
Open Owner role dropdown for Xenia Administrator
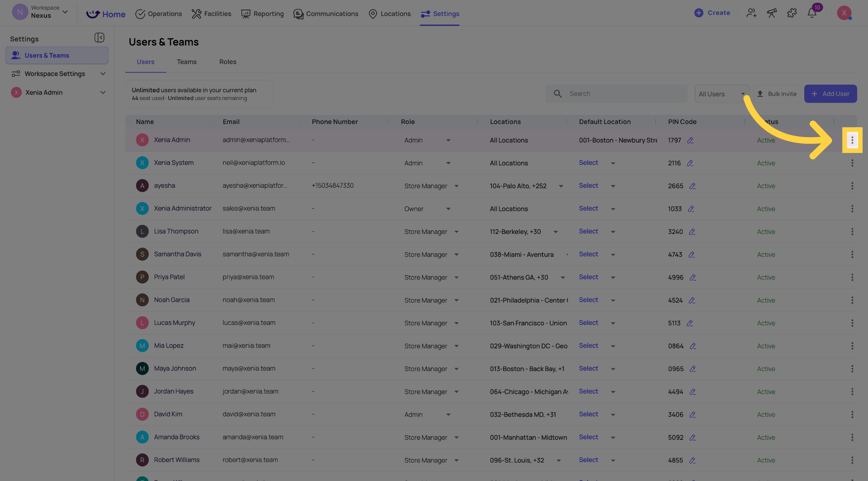(x=448, y=209)
